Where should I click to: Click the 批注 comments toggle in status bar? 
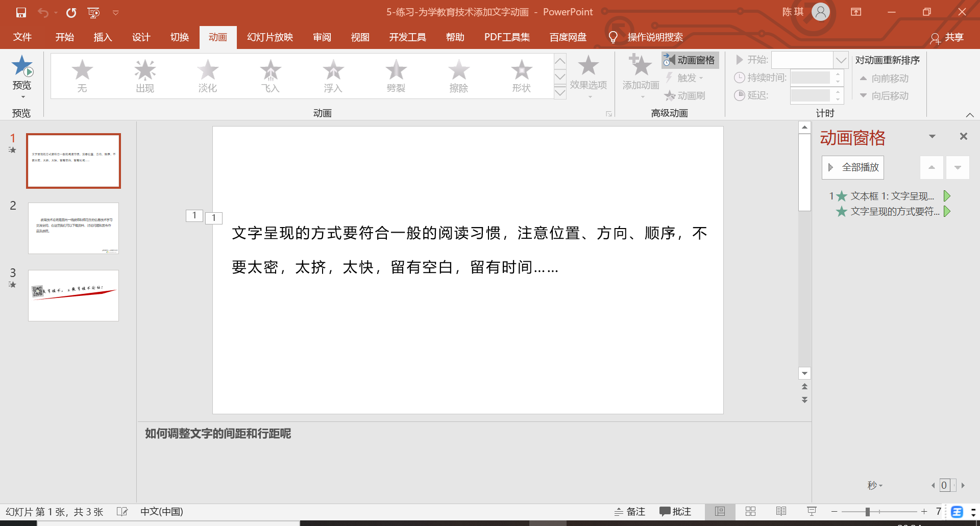[x=675, y=512]
